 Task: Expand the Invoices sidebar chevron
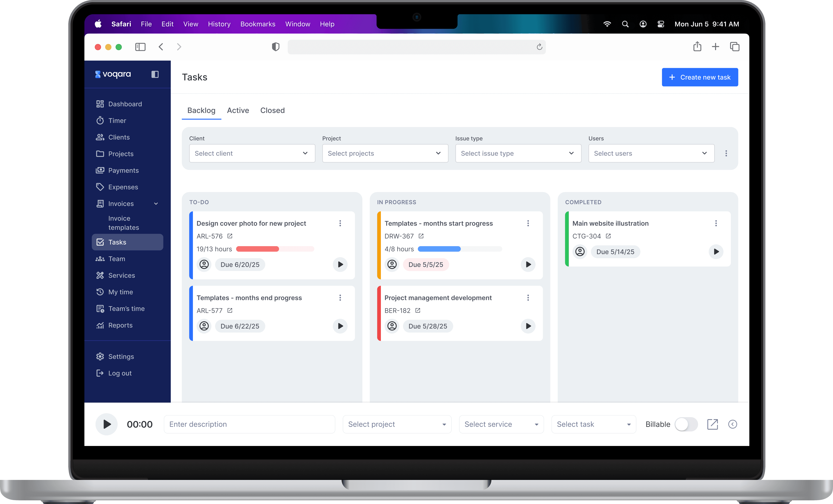(156, 204)
